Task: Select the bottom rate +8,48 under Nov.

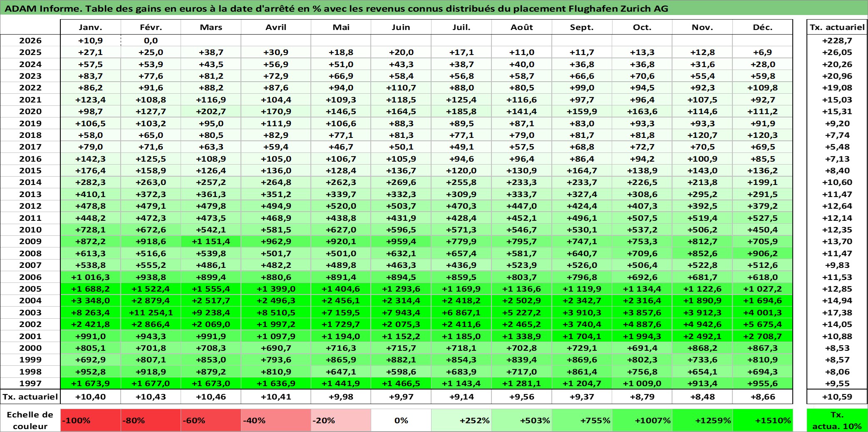Action: point(702,397)
